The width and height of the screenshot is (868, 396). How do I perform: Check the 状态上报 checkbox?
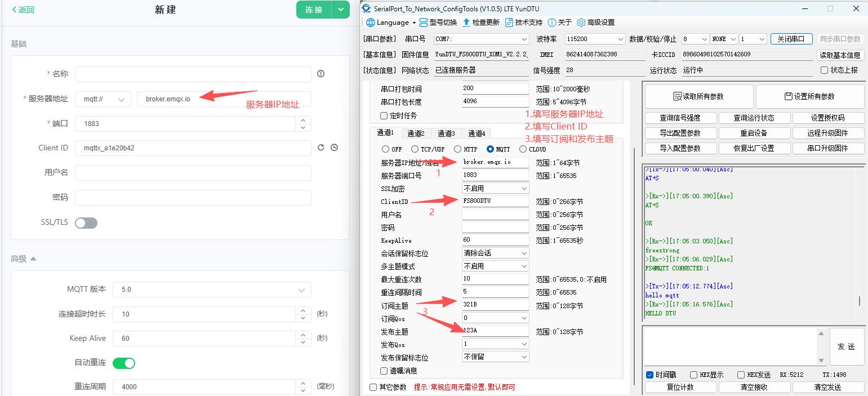click(825, 70)
